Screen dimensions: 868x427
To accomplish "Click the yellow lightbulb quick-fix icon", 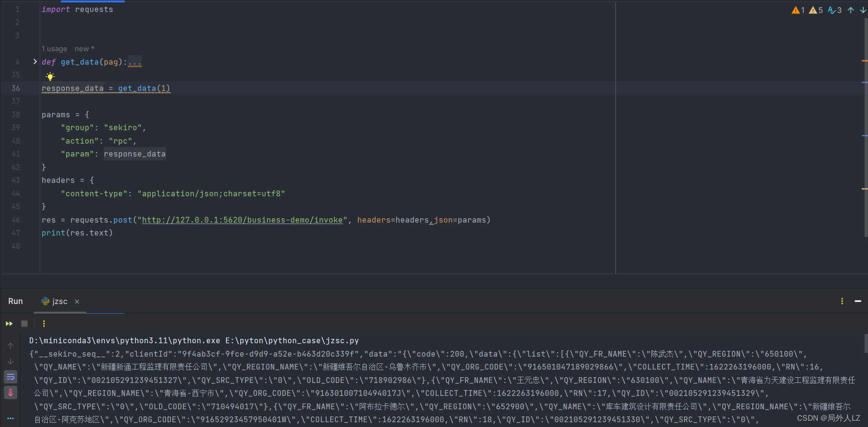I will (x=50, y=76).
